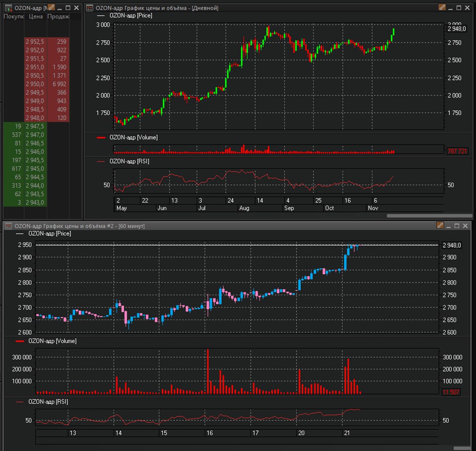
Task: Click the Продаж column header
Action: pos(58,16)
